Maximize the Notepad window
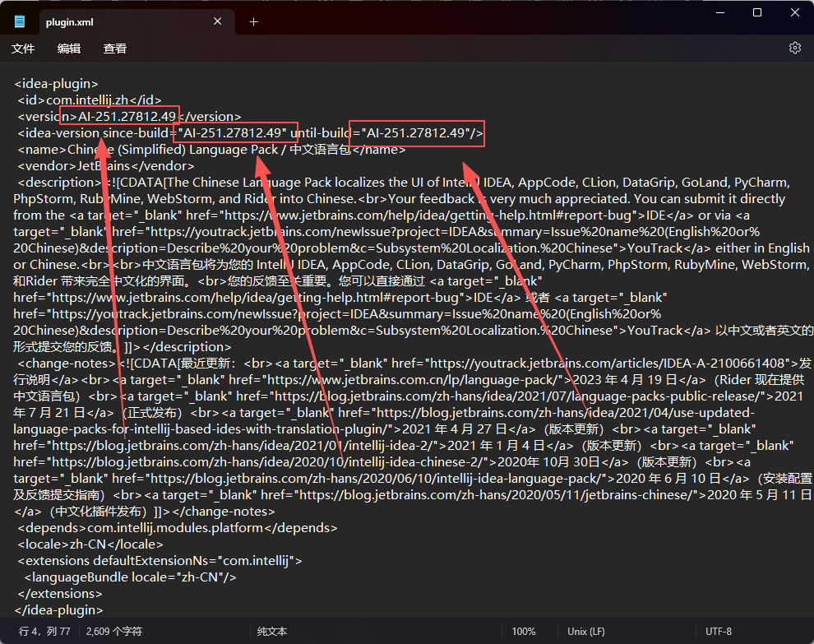Viewport: 814px width, 644px height. pos(756,12)
